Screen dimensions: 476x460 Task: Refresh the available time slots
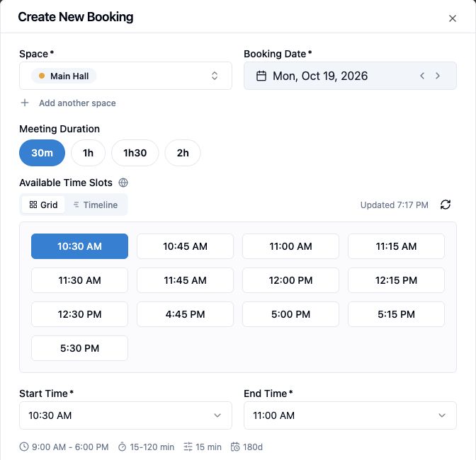[446, 205]
